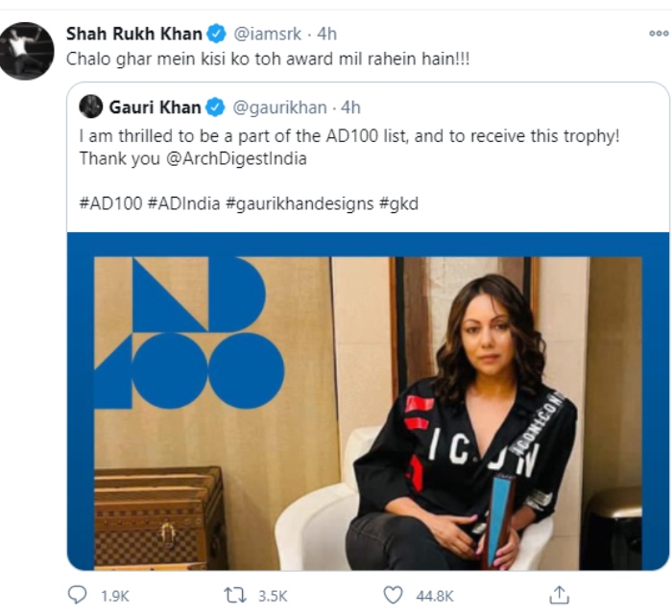This screenshot has width=672, height=616.
Task: Open the AD100 trophy photo
Action: [x=368, y=401]
